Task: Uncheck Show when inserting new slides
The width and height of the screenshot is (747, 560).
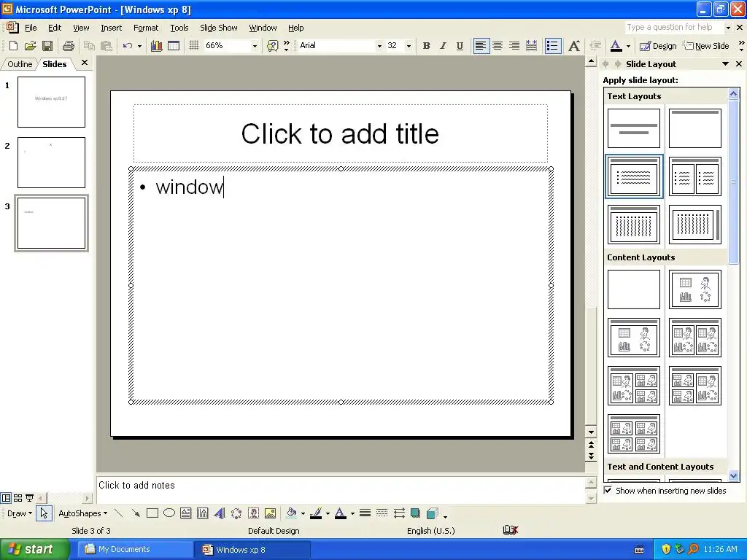Action: coord(608,490)
